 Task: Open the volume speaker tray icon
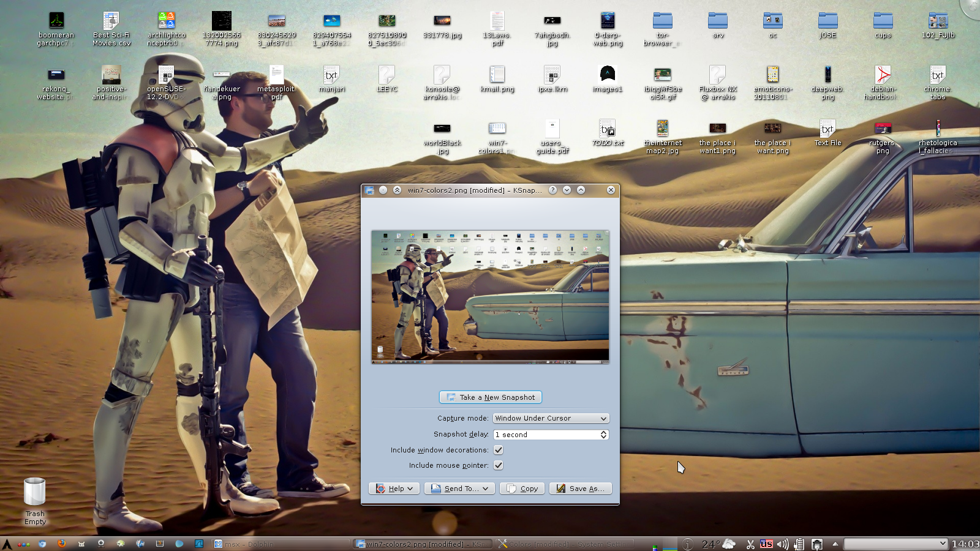783,544
